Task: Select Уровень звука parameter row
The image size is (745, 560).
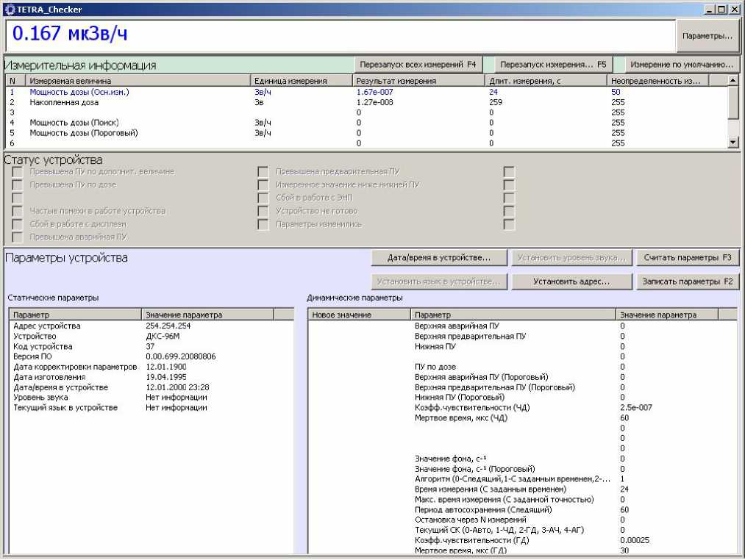Action: click(x=151, y=398)
